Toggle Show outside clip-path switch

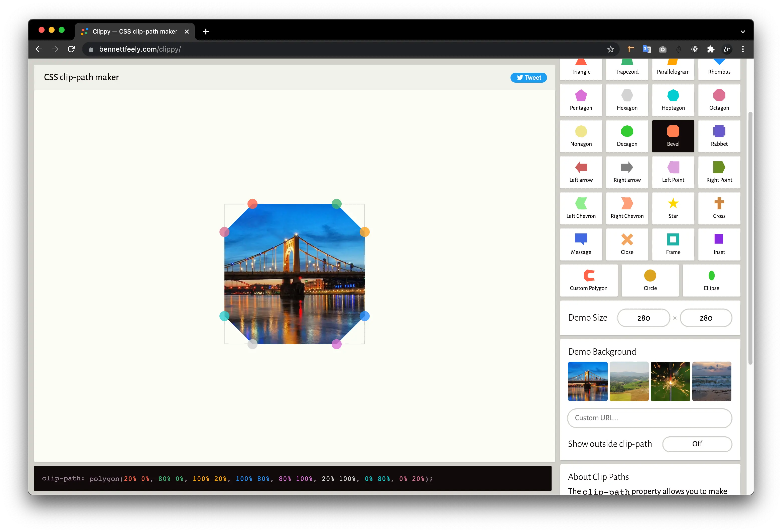click(697, 444)
